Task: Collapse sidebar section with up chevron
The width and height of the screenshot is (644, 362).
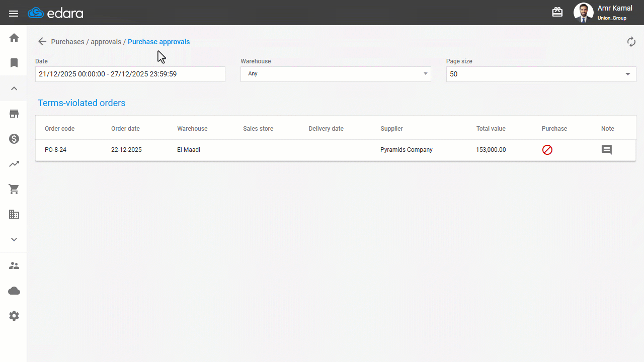Action: [14, 88]
